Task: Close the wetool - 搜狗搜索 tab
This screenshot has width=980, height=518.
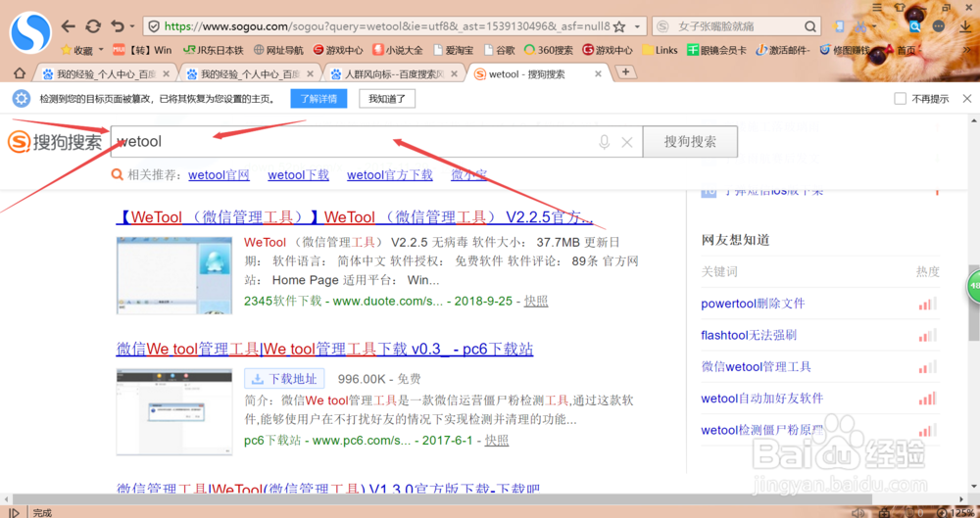Action: tap(598, 73)
